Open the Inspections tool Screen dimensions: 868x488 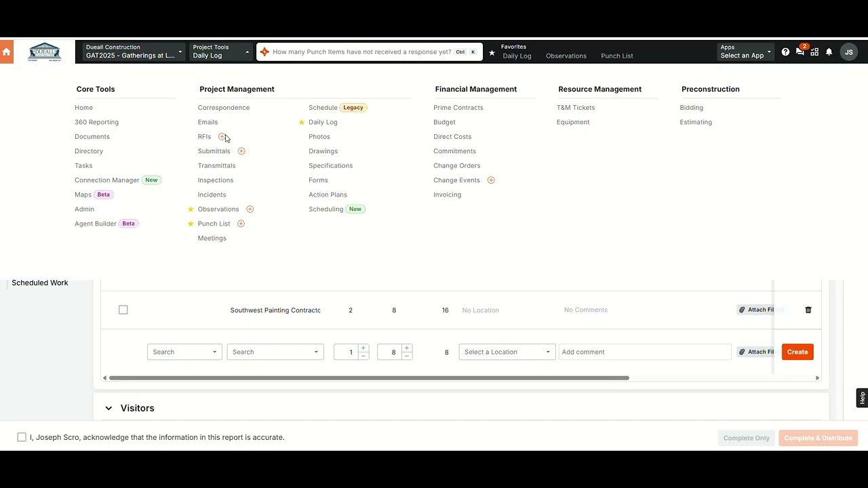pos(216,180)
